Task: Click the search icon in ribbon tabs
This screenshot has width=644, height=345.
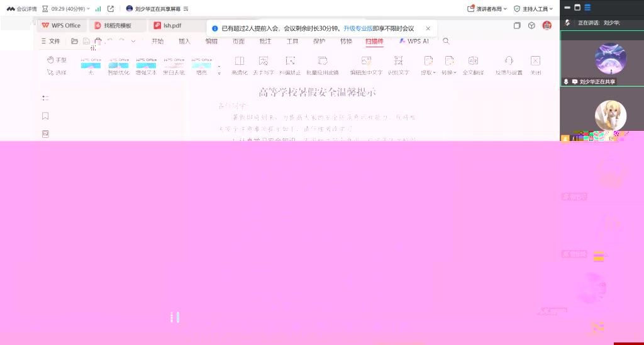Action: click(x=446, y=42)
